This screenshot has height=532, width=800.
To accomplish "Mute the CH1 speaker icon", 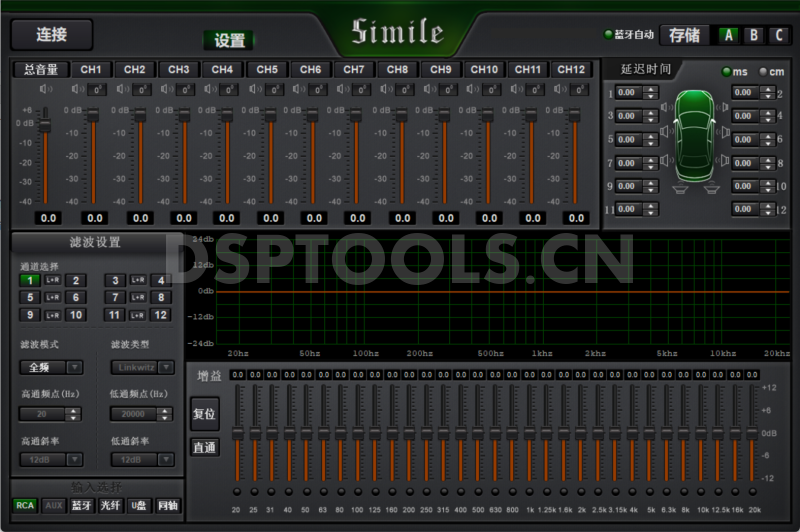I will click(x=78, y=89).
